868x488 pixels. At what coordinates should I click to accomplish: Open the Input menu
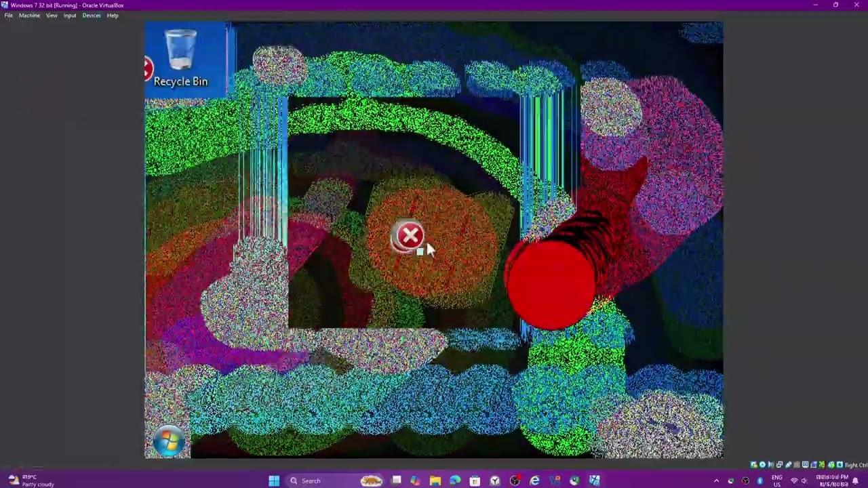tap(70, 15)
